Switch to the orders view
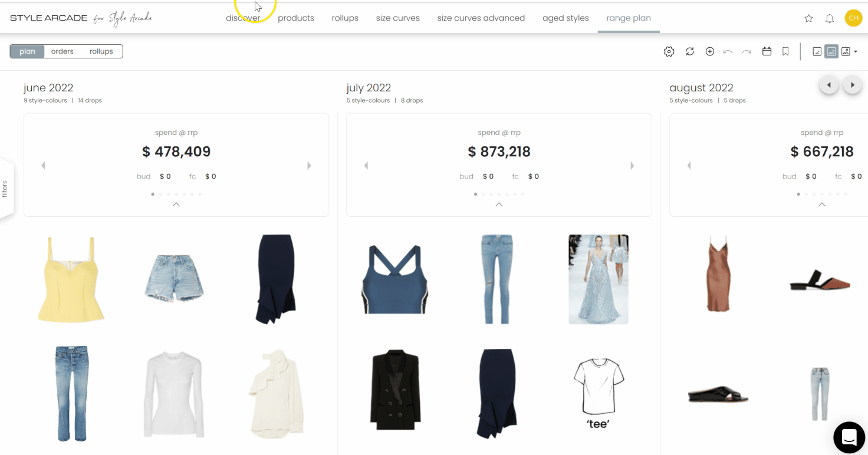 pyautogui.click(x=62, y=51)
